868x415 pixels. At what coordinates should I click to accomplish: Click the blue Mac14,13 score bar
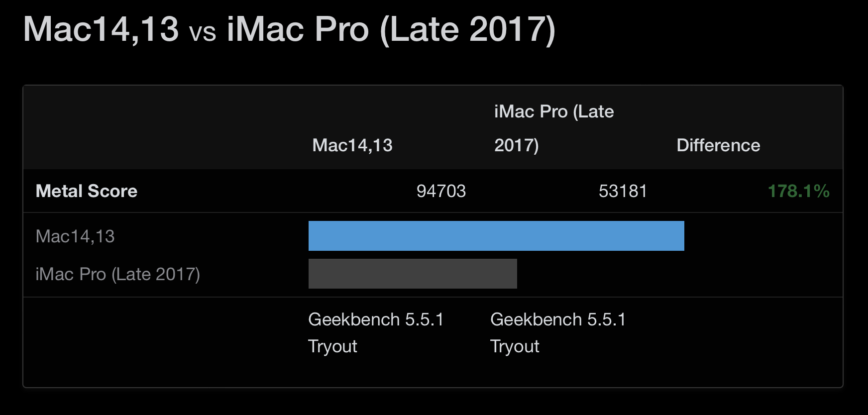(x=496, y=236)
